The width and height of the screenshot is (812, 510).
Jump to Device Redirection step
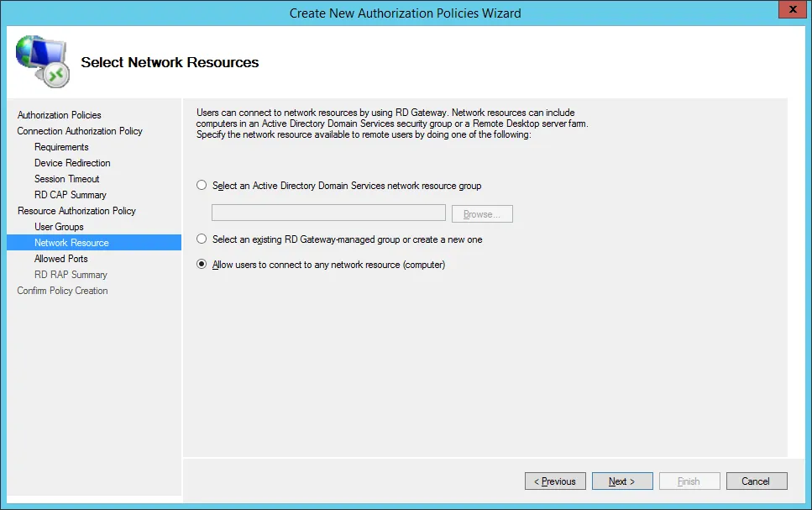(x=72, y=163)
